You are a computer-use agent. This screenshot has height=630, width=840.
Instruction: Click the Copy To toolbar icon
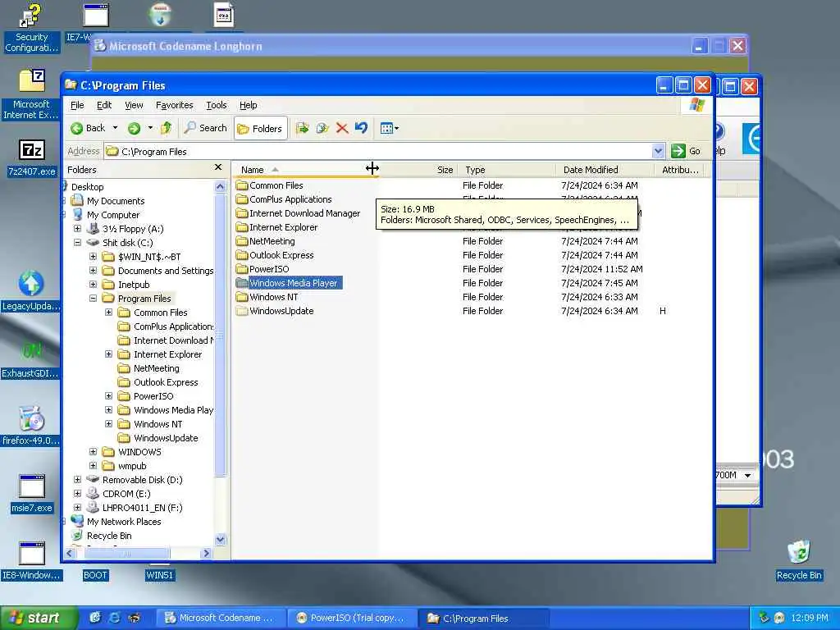(x=322, y=128)
